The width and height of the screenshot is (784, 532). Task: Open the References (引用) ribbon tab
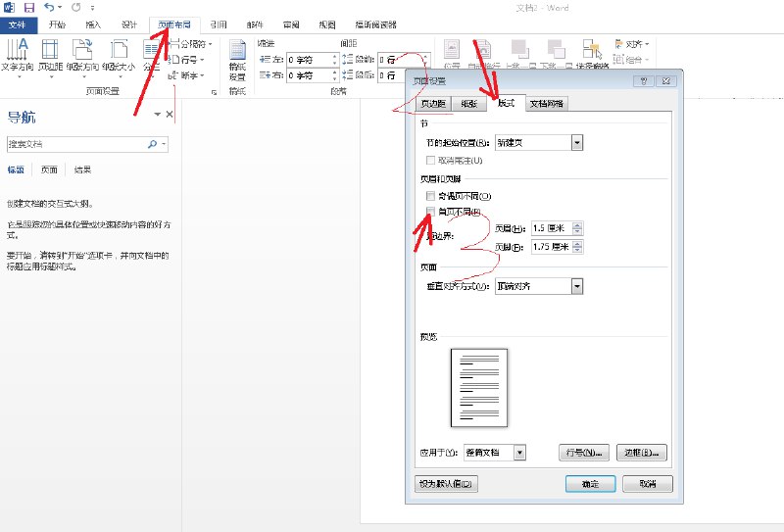pos(219,25)
